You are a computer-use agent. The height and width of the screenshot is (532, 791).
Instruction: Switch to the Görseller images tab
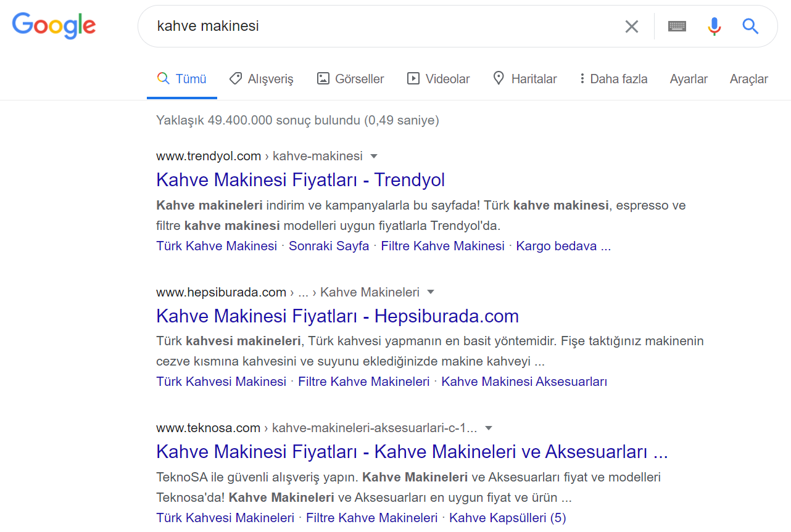click(350, 79)
